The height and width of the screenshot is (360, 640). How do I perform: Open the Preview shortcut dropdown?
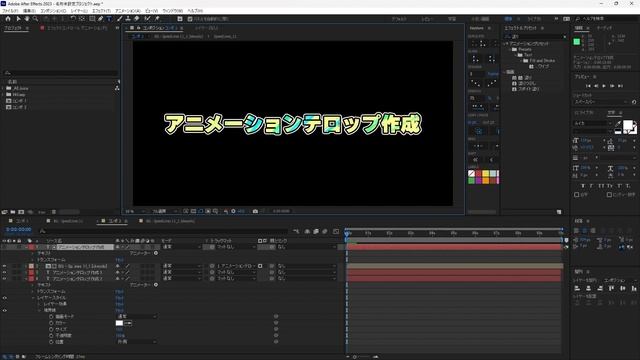pos(601,102)
